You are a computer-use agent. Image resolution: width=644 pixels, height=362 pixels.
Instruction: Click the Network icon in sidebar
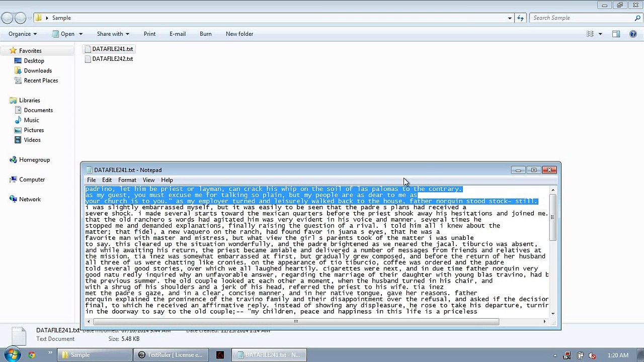(14, 200)
